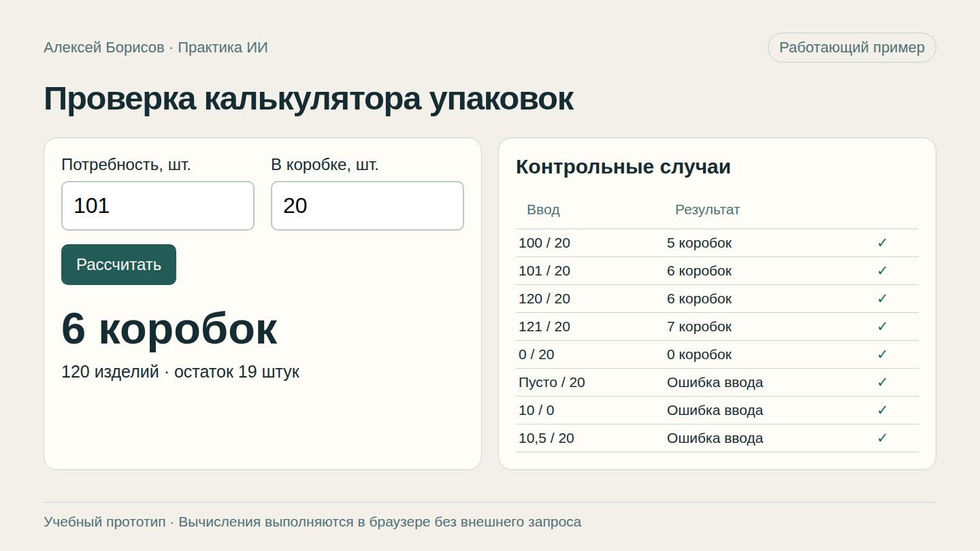Click the checkmark in the 10 / 0 row
This screenshot has height=551, width=980.
point(882,410)
